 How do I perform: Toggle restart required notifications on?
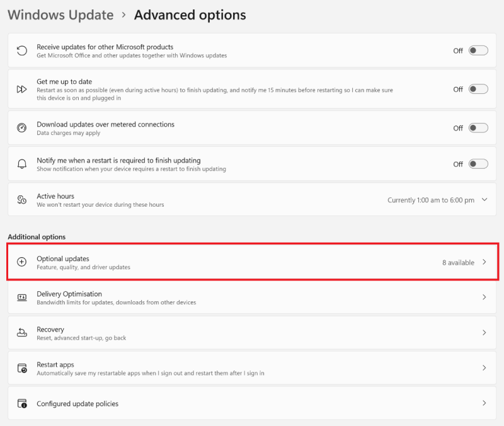tap(478, 163)
